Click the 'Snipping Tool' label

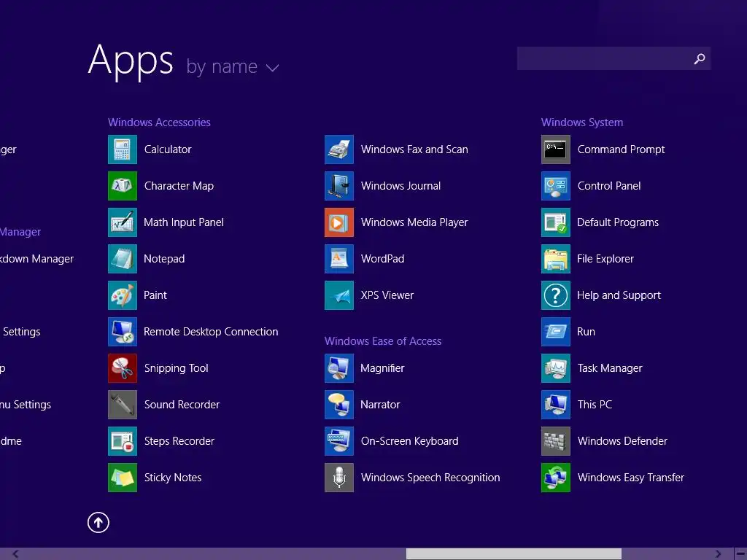[177, 368]
